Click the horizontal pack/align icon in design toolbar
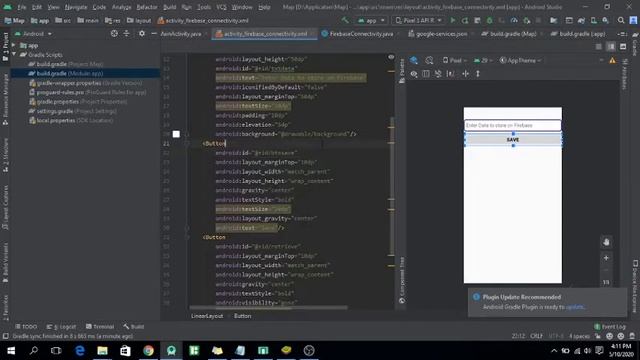This screenshot has width=640, height=360. [465, 74]
